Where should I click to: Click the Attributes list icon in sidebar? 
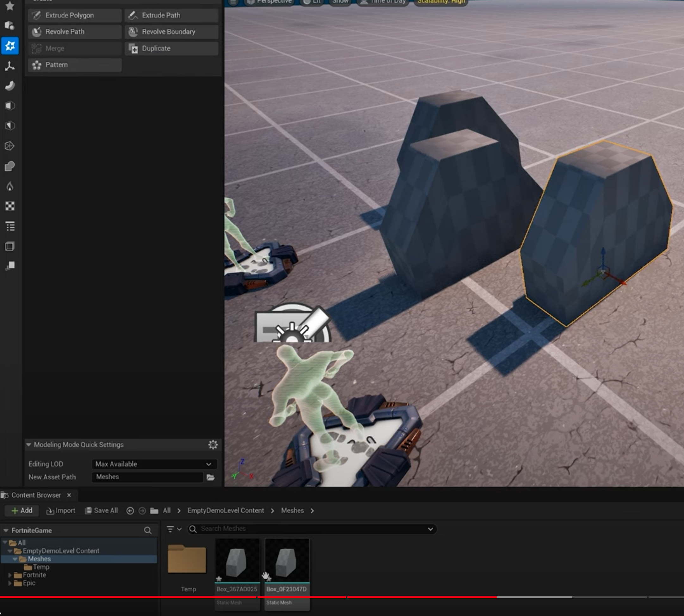(x=10, y=226)
